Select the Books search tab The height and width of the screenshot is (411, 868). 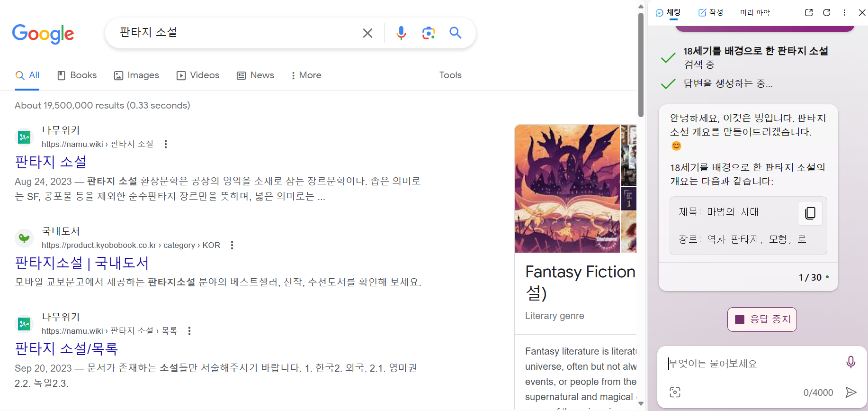click(77, 75)
